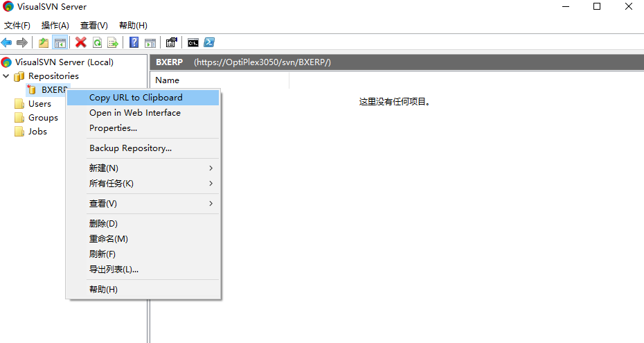Click the Export List toolbar icon
The width and height of the screenshot is (644, 343).
(x=113, y=42)
